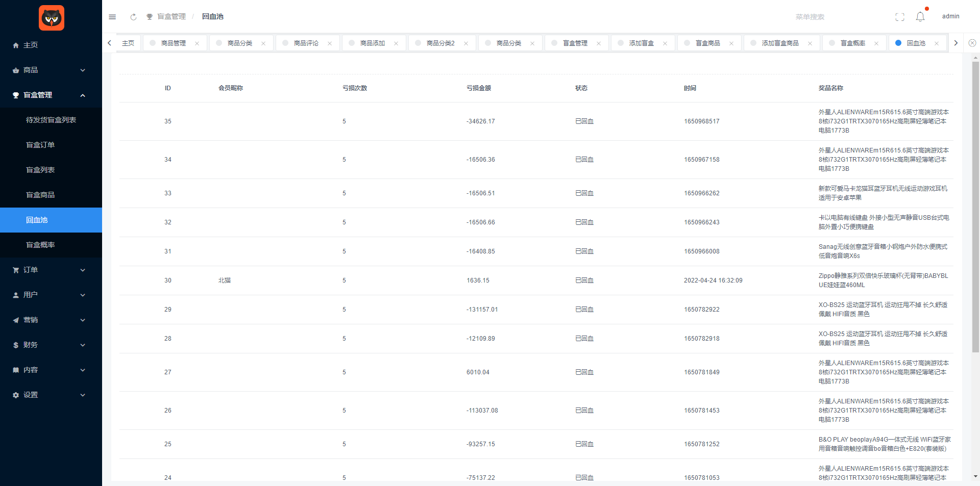This screenshot has width=980, height=486.
Task: Switch to the 主页 tab
Action: point(128,43)
